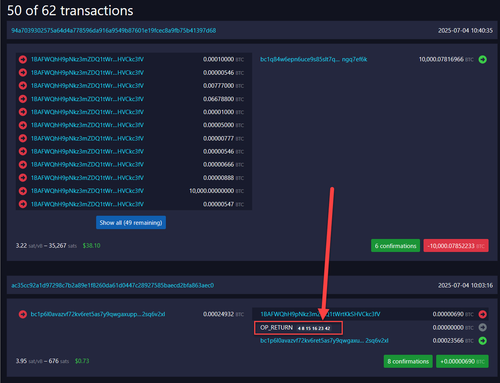Click fee rate 3.95 sat/vB – 676 sats

click(42, 361)
